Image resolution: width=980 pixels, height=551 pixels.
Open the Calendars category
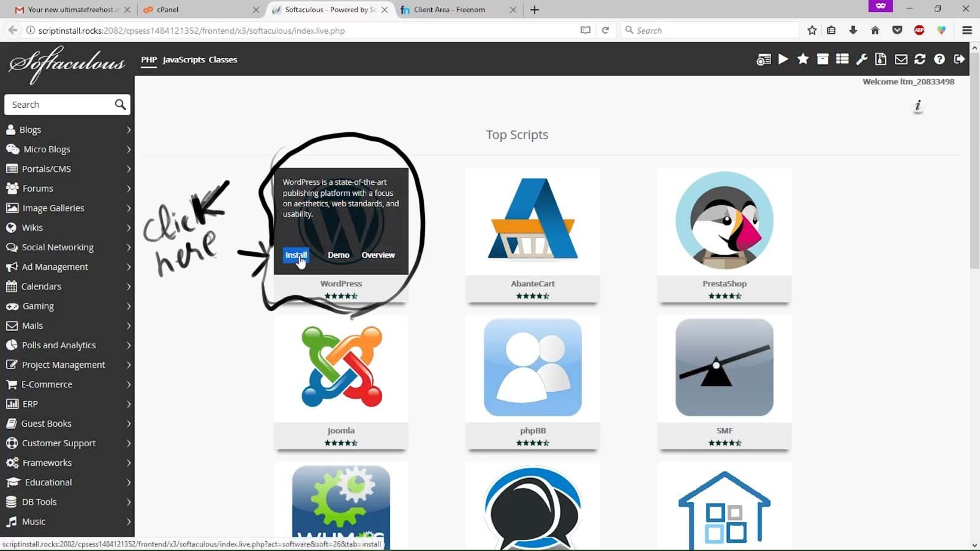[x=67, y=287]
